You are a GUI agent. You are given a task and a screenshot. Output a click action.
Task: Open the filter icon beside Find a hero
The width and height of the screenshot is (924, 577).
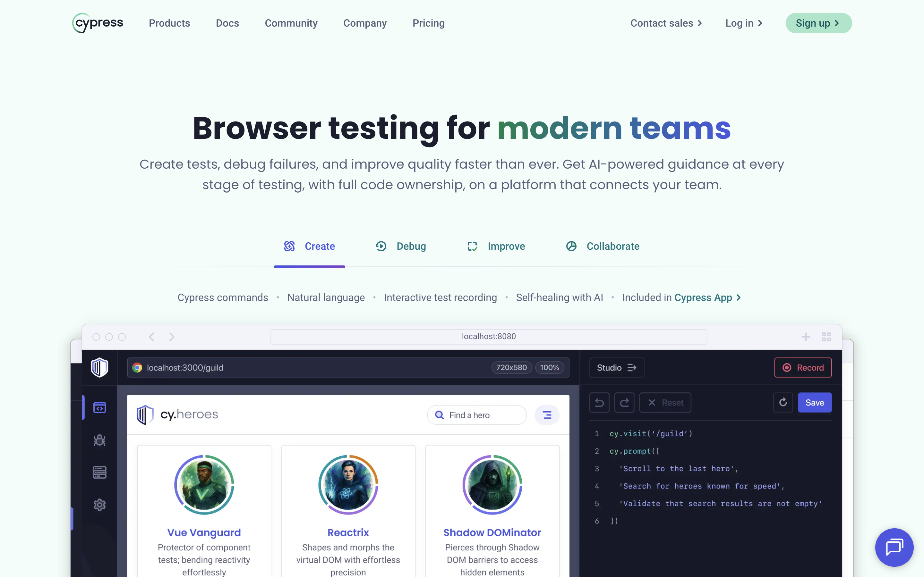(x=547, y=415)
